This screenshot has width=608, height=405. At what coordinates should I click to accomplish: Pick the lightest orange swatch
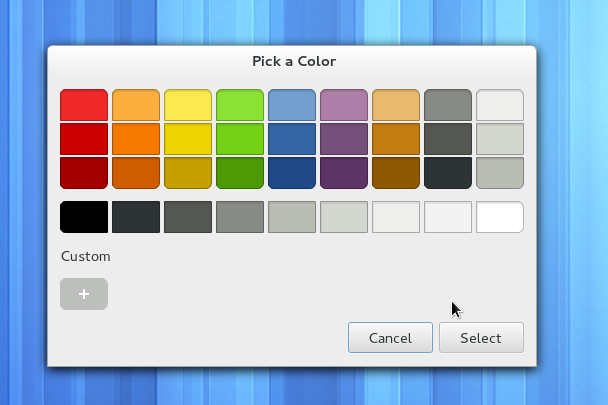pos(136,105)
